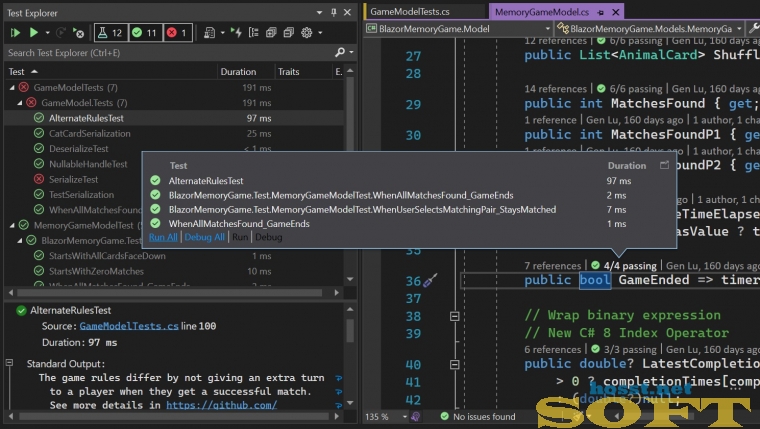The width and height of the screenshot is (760, 429).
Task: Click Debug All in the CodeLens popup
Action: tap(205, 237)
